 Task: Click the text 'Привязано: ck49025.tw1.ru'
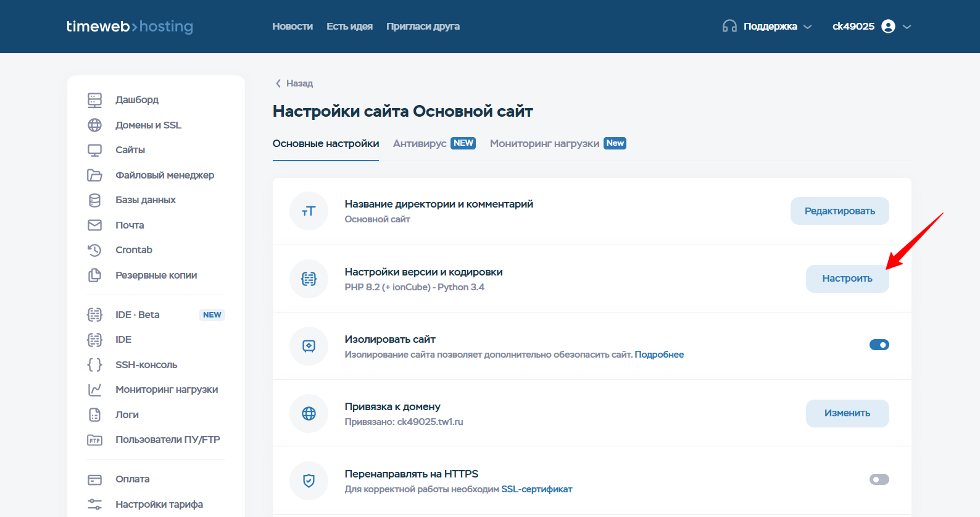(404, 422)
